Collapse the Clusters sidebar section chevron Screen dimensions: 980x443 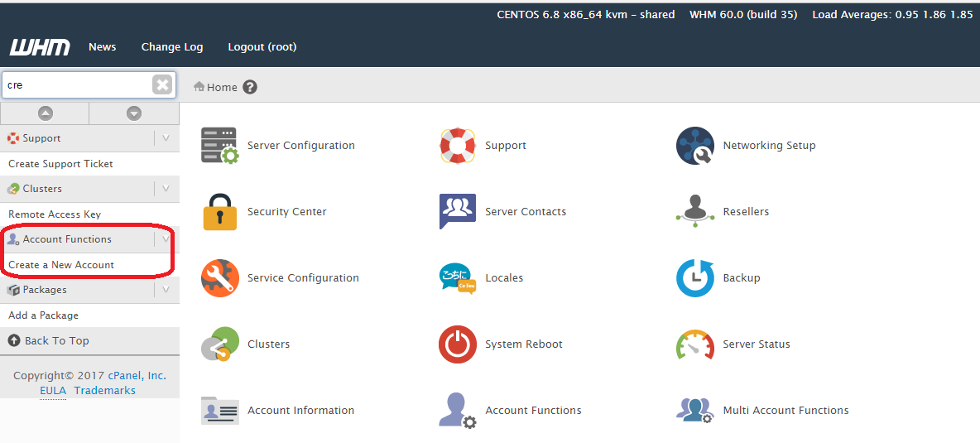coord(166,188)
